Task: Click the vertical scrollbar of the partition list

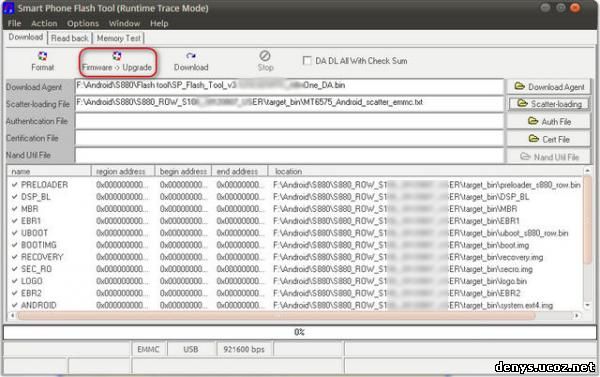Action: [587, 219]
